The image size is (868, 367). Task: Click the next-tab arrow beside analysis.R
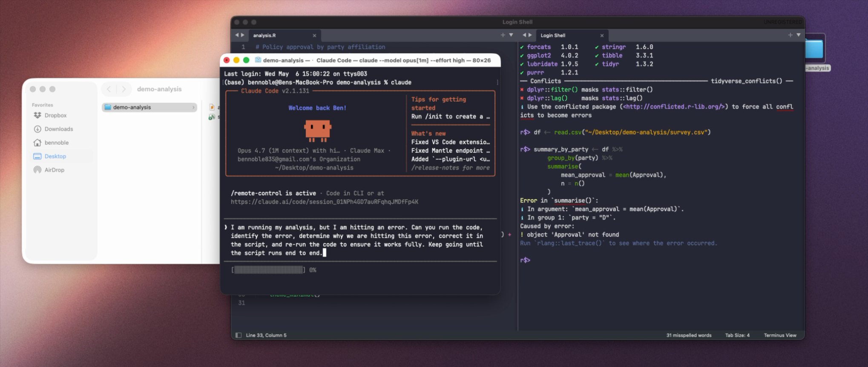pyautogui.click(x=243, y=35)
